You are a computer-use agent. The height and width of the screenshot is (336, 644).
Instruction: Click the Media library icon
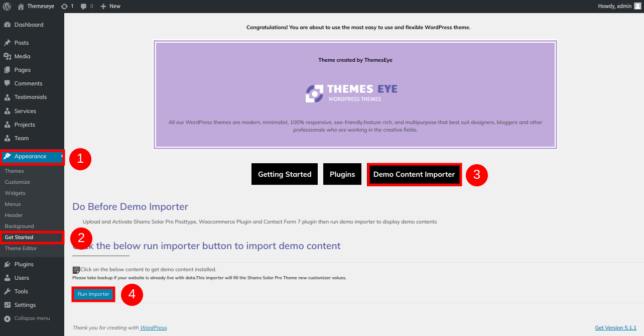(x=8, y=56)
